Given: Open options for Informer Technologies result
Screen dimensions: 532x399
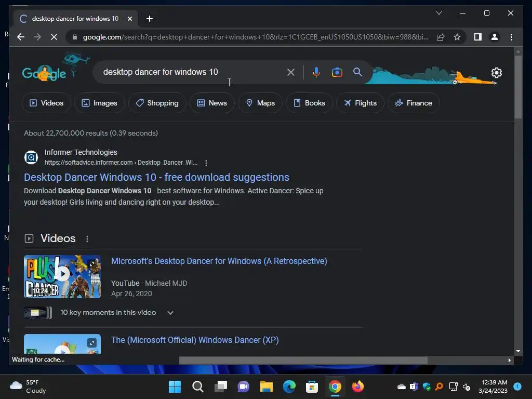Looking at the screenshot, I should [x=206, y=163].
